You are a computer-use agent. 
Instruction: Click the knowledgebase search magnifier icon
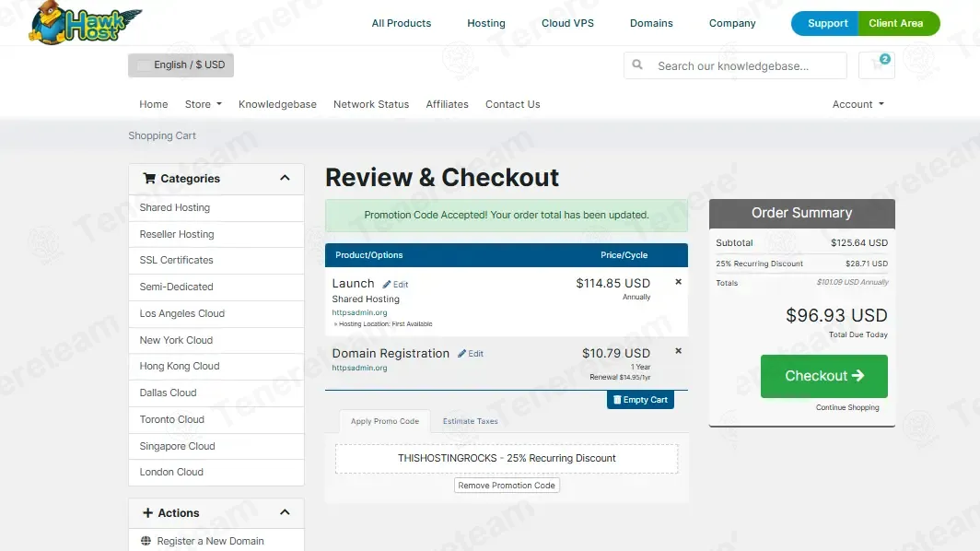pos(636,64)
